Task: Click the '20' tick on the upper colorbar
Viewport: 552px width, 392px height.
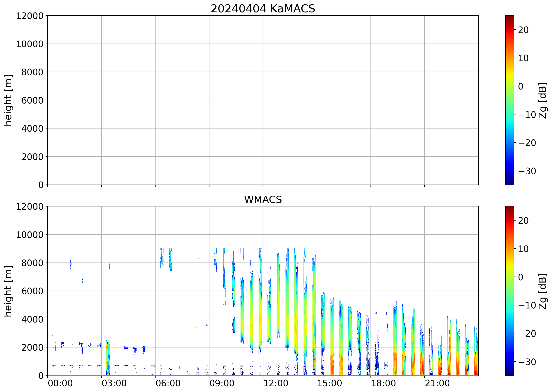Action: (x=523, y=30)
